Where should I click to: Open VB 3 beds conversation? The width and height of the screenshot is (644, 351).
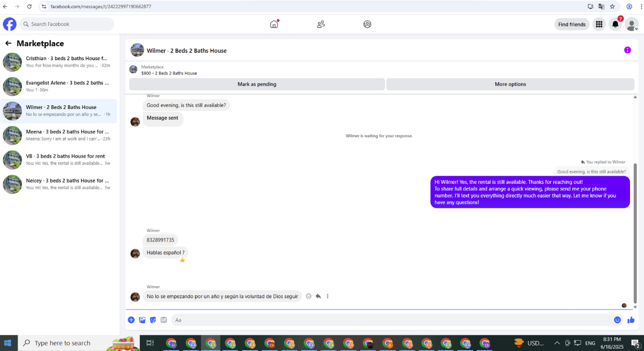click(x=59, y=159)
